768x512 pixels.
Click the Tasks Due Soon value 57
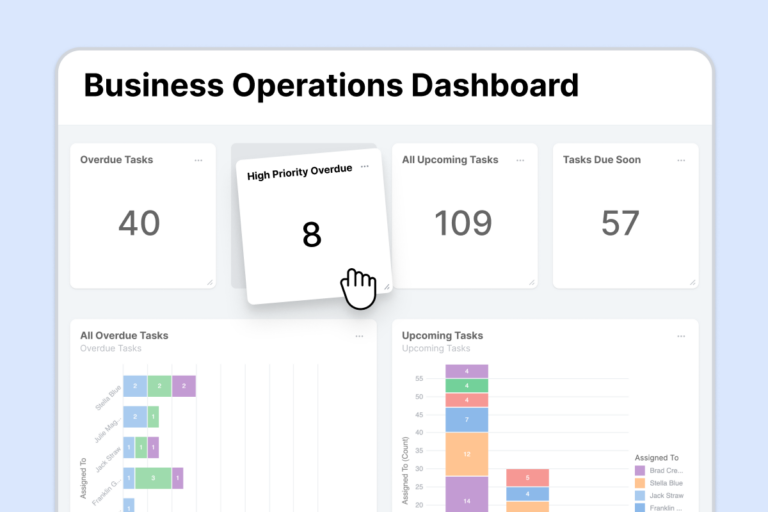tap(621, 223)
